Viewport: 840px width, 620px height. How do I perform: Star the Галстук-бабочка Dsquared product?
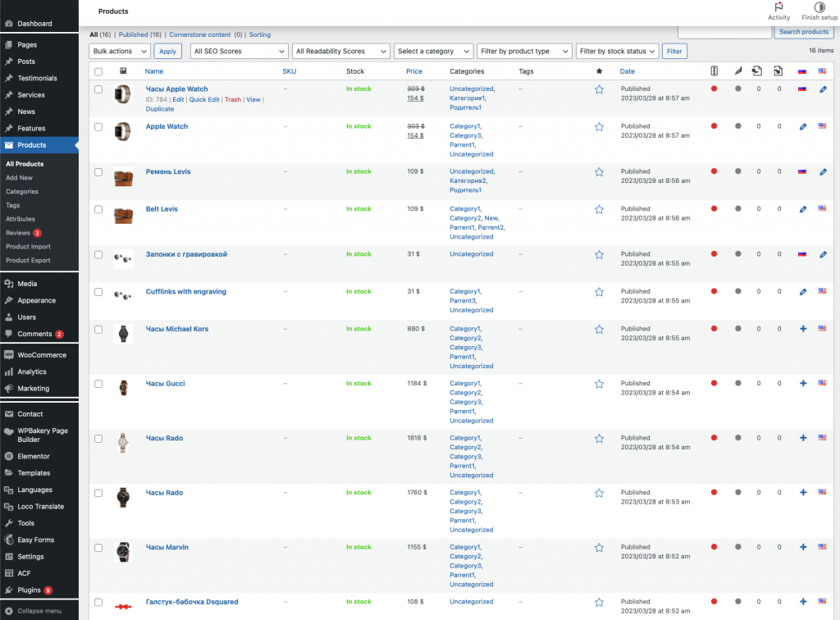pos(599,602)
